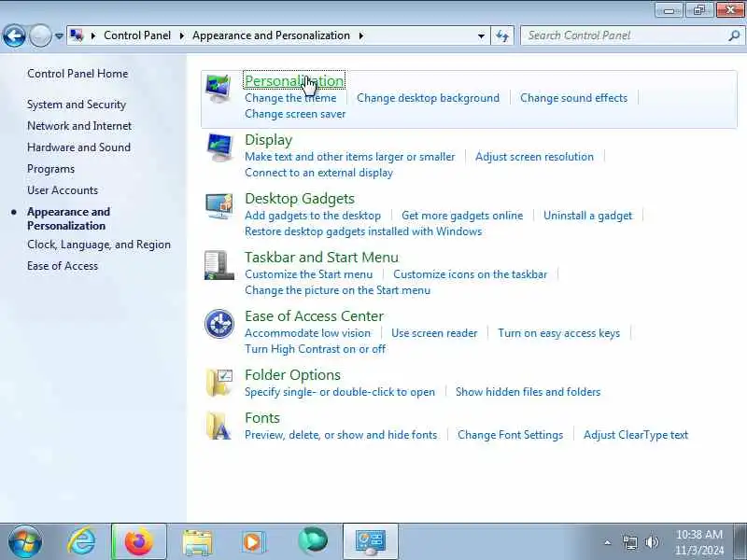Click the search magnifier icon
747x560 pixels.
click(734, 35)
